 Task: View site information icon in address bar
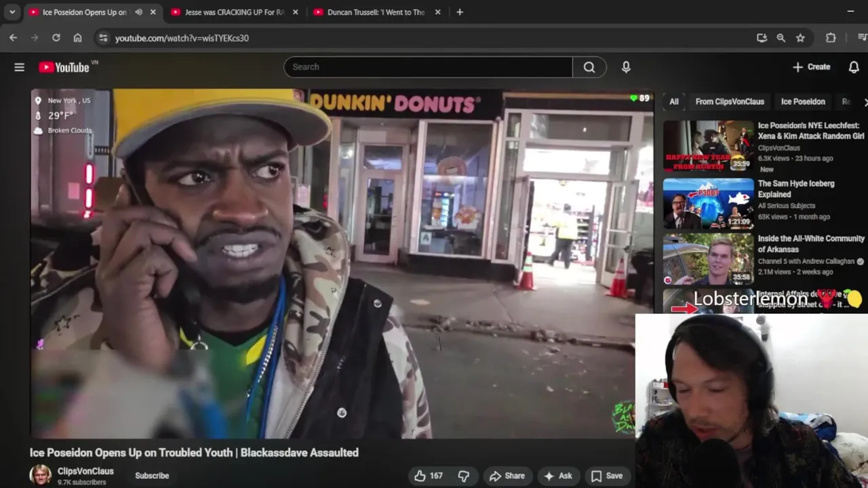point(103,38)
